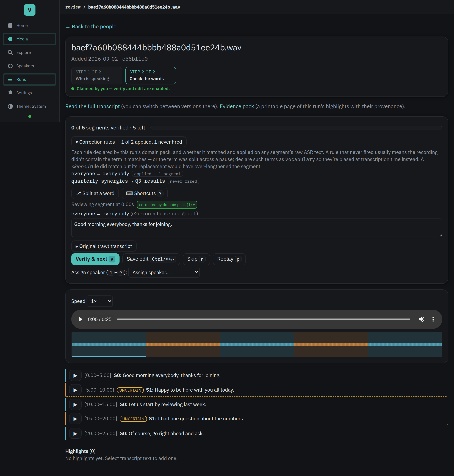The width and height of the screenshot is (454, 476).
Task: Click UNCERTAIN badge on Happy to be here row
Action: pyautogui.click(x=130, y=390)
